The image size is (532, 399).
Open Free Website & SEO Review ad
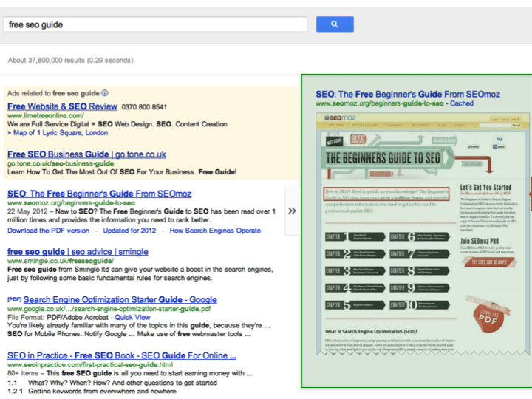[x=62, y=106]
